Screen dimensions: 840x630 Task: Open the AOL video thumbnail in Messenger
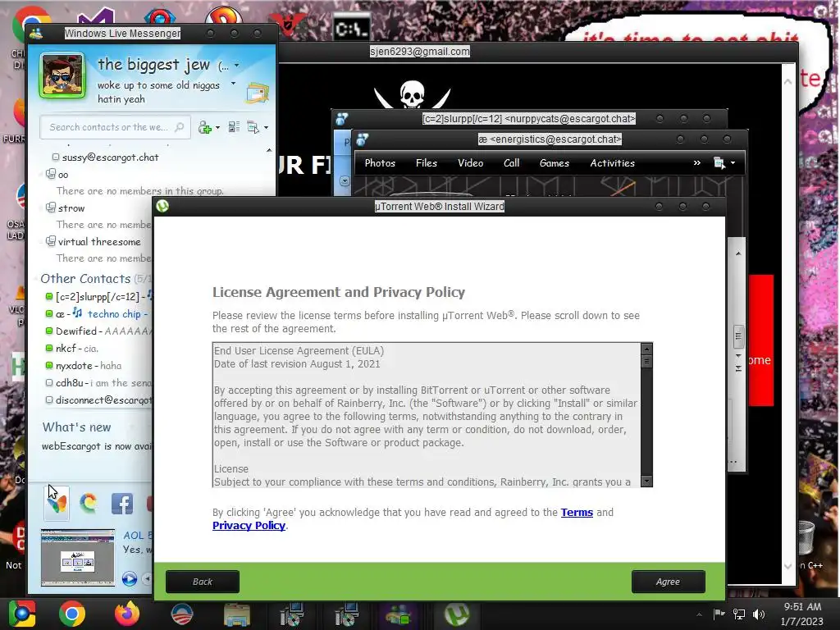(78, 557)
